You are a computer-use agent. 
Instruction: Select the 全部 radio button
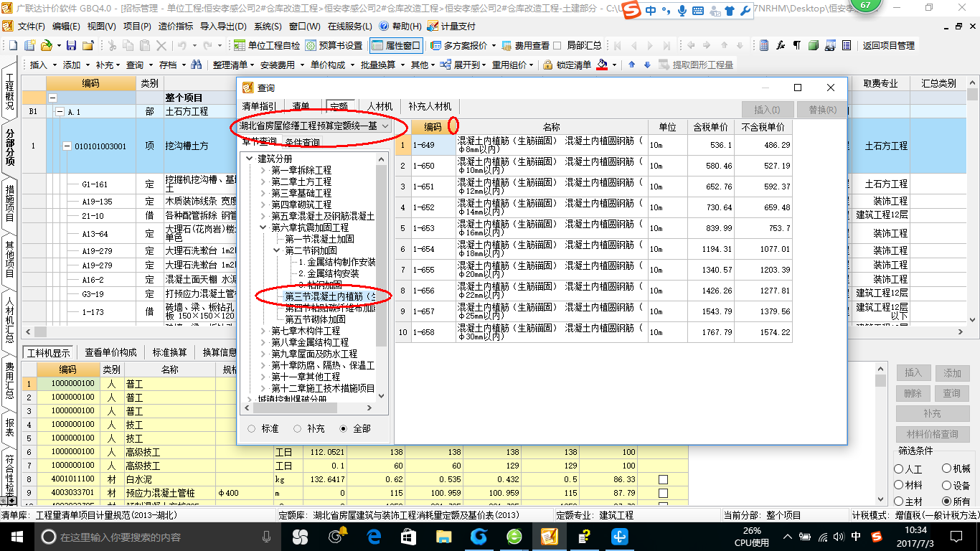(x=344, y=428)
